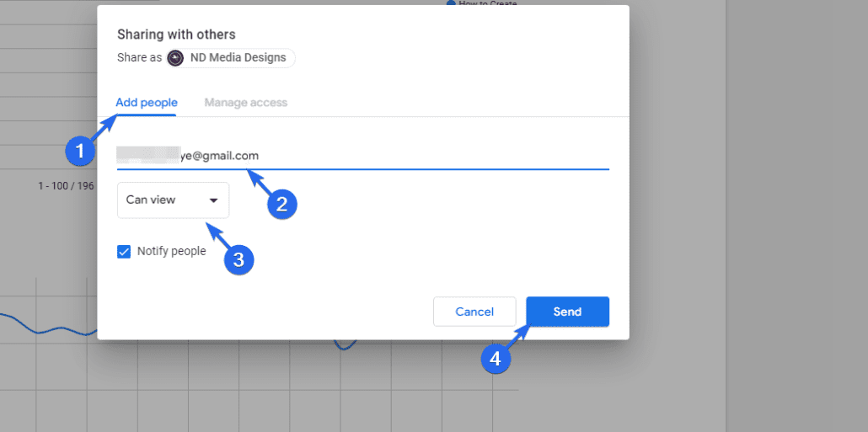Open the Can view permission dropdown
This screenshot has height=432, width=868.
(x=174, y=200)
